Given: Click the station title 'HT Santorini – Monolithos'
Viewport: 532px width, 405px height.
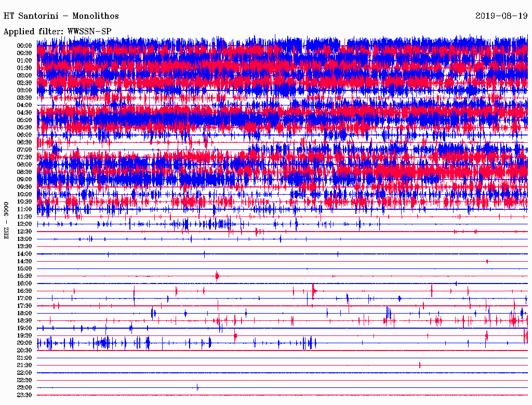Looking at the screenshot, I should coord(61,16).
